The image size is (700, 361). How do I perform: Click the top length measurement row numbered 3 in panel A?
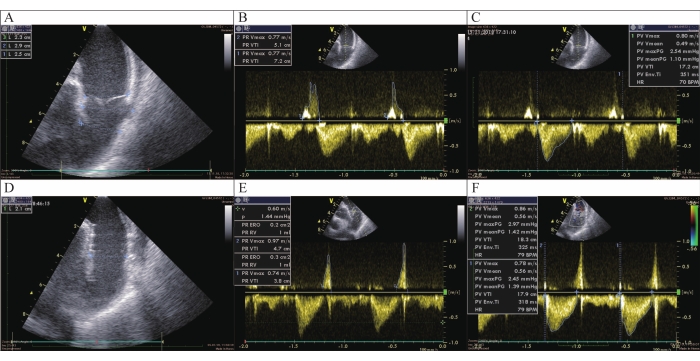[17, 38]
